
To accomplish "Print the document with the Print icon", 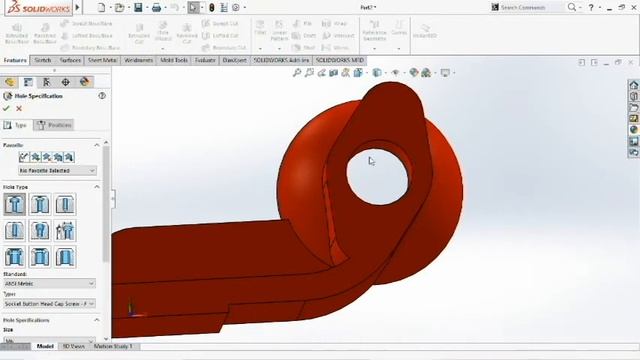I will coord(156,7).
